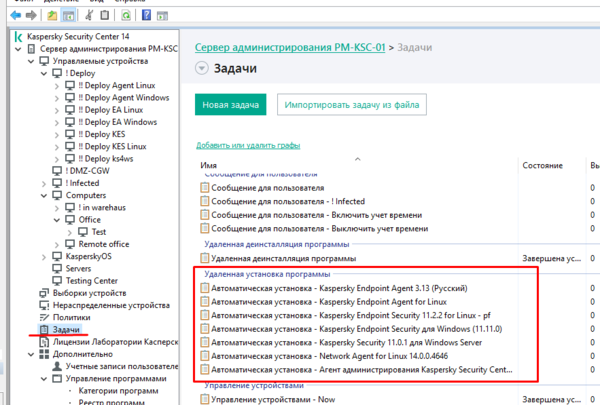This screenshot has width=600, height=405.
Task: Click task icon of Kaspersky Endpoint Agent for Linux row
Action: coord(205,302)
